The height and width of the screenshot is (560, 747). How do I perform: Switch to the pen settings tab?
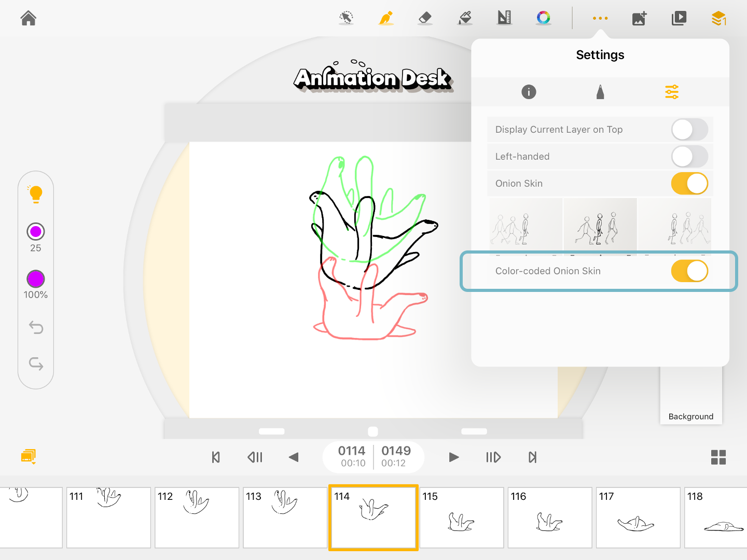(600, 92)
